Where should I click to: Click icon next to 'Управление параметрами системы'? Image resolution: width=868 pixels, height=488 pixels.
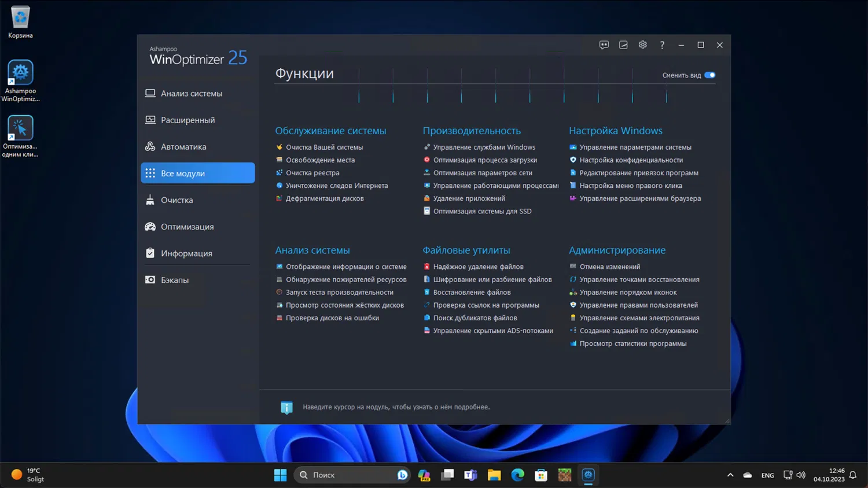click(x=573, y=147)
